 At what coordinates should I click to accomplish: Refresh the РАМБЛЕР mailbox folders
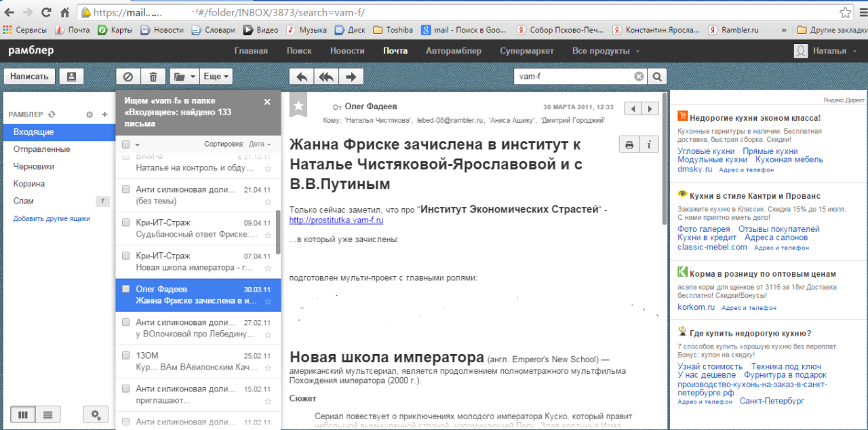coord(52,115)
